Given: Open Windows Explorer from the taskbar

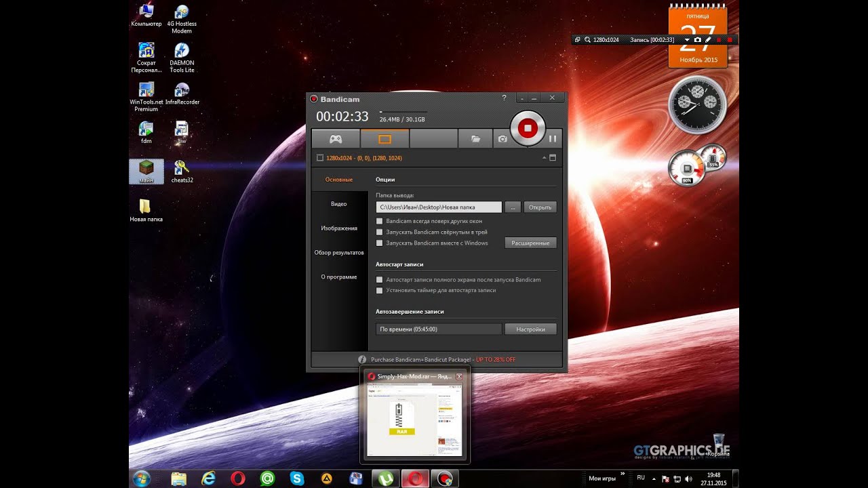Looking at the screenshot, I should pos(178,479).
